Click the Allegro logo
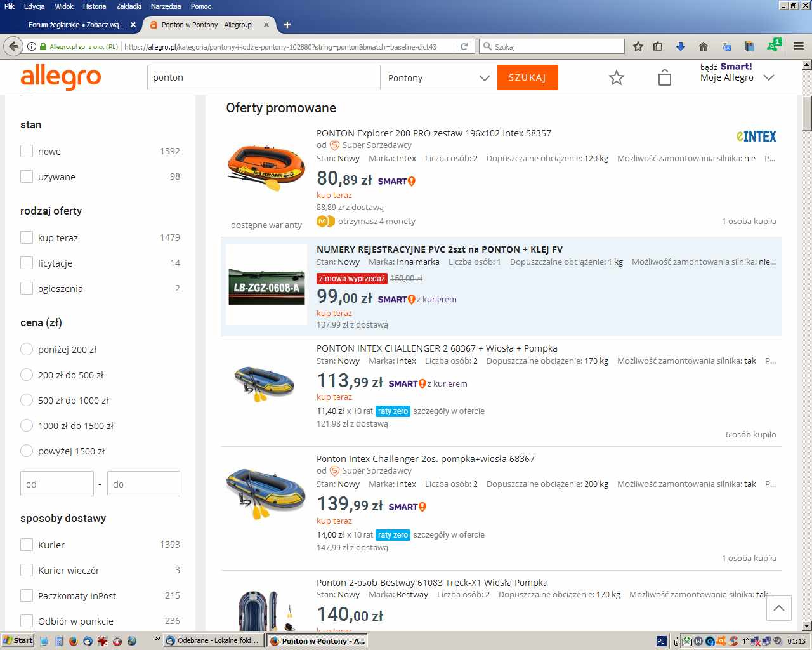This screenshot has width=812, height=650. pyautogui.click(x=61, y=77)
